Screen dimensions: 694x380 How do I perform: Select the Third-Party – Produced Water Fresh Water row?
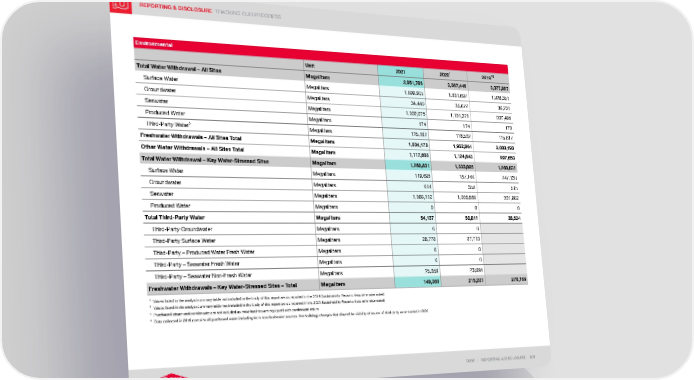(335, 250)
